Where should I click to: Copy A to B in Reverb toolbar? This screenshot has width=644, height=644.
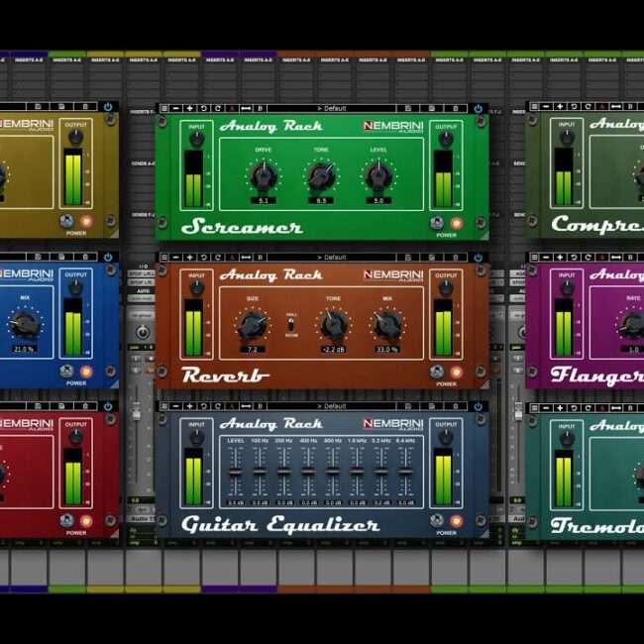[246, 258]
